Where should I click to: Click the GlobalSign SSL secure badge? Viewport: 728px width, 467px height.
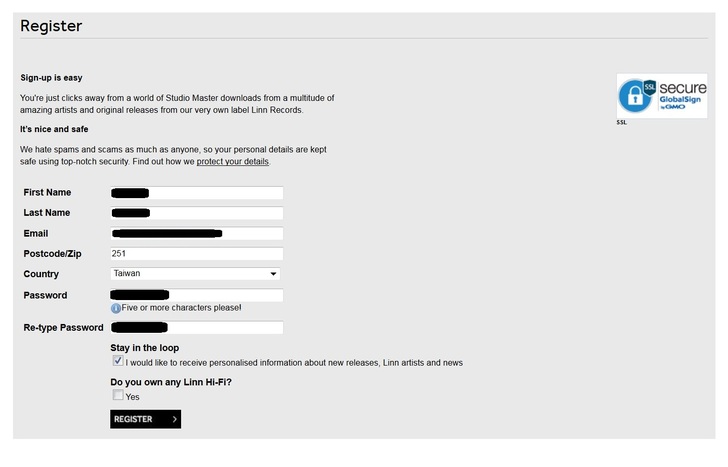661,96
